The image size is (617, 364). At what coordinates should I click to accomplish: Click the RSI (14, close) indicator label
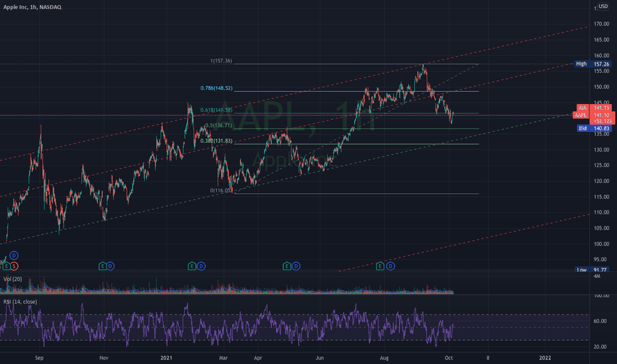pyautogui.click(x=20, y=302)
